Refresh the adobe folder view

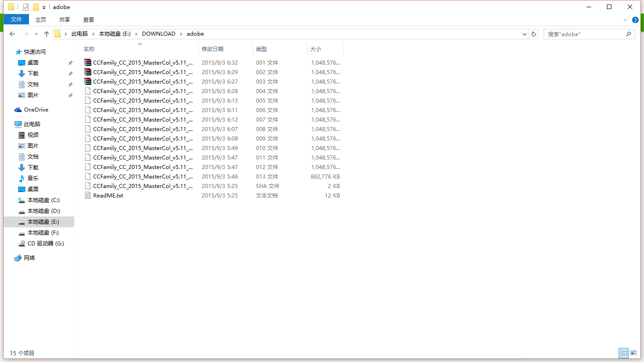[x=534, y=34]
